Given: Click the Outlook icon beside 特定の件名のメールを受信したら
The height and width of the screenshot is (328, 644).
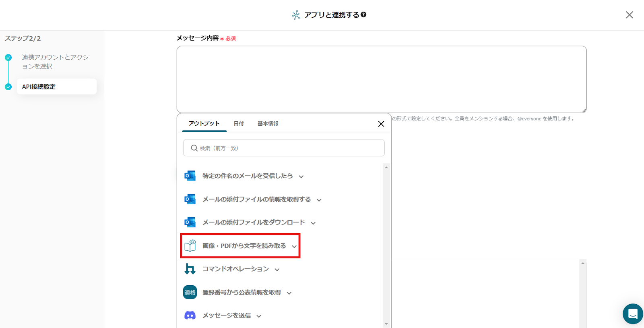Looking at the screenshot, I should 190,176.
